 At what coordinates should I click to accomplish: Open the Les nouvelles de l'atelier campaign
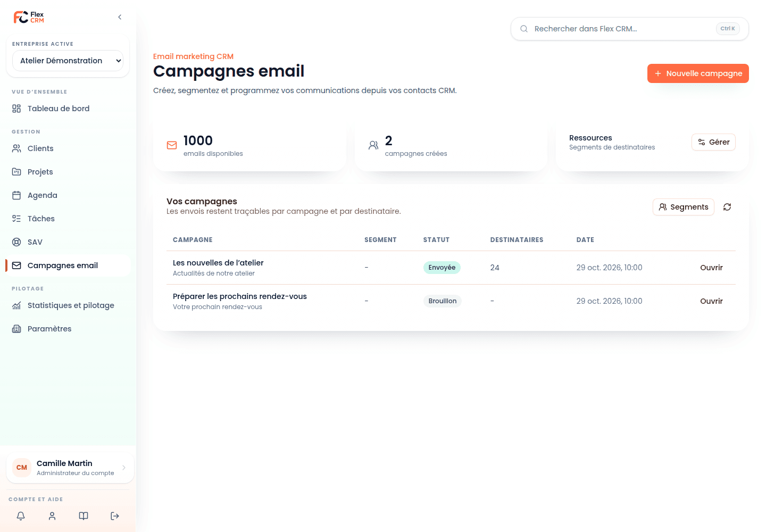711,268
